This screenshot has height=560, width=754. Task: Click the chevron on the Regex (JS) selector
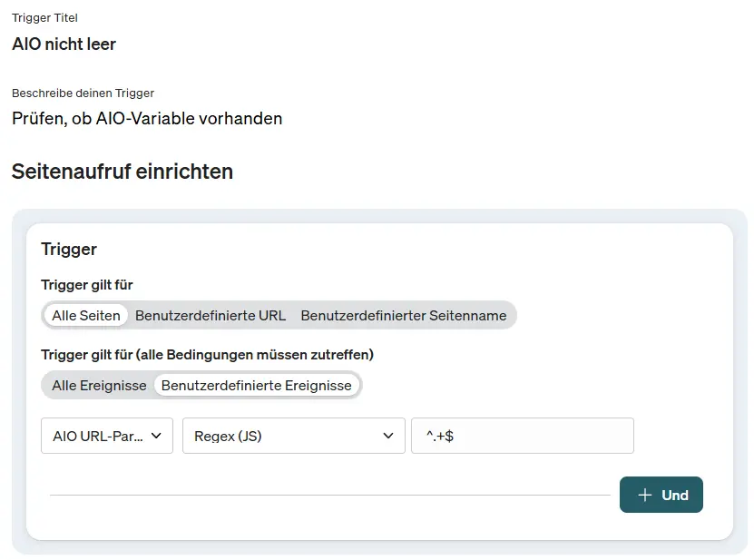point(388,436)
